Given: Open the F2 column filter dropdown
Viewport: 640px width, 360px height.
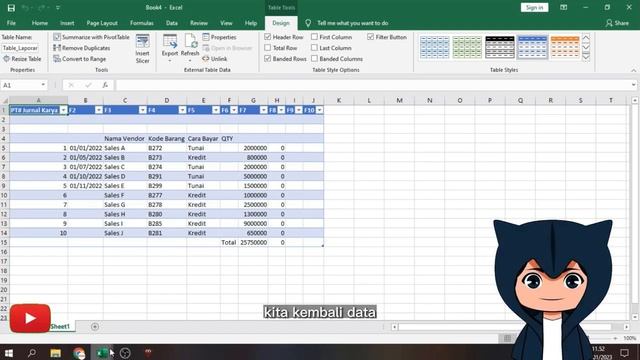Looking at the screenshot, I should click(99, 110).
